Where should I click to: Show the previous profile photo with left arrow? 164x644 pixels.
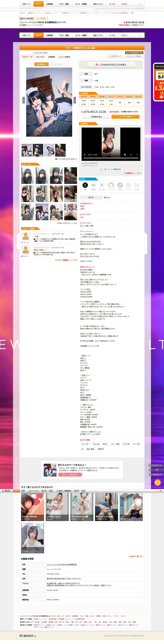pos(24,100)
